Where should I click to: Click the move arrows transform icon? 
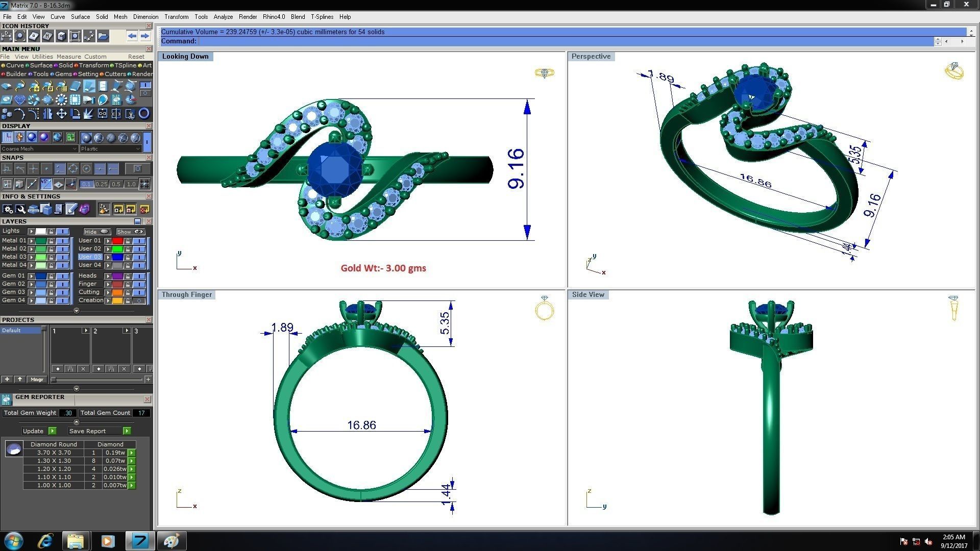[61, 113]
